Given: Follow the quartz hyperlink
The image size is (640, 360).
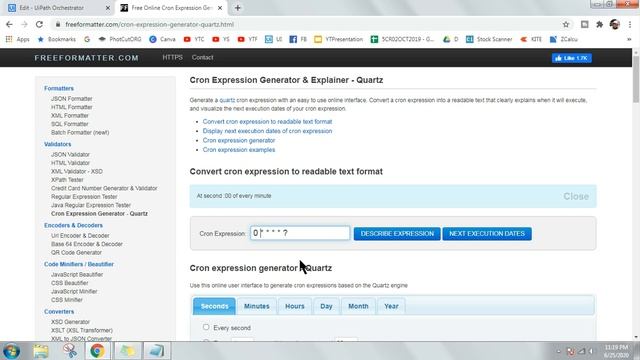Looking at the screenshot, I should point(227,100).
